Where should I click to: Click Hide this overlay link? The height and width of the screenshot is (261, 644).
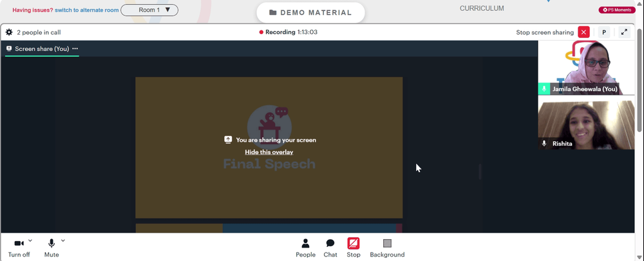coord(269,152)
